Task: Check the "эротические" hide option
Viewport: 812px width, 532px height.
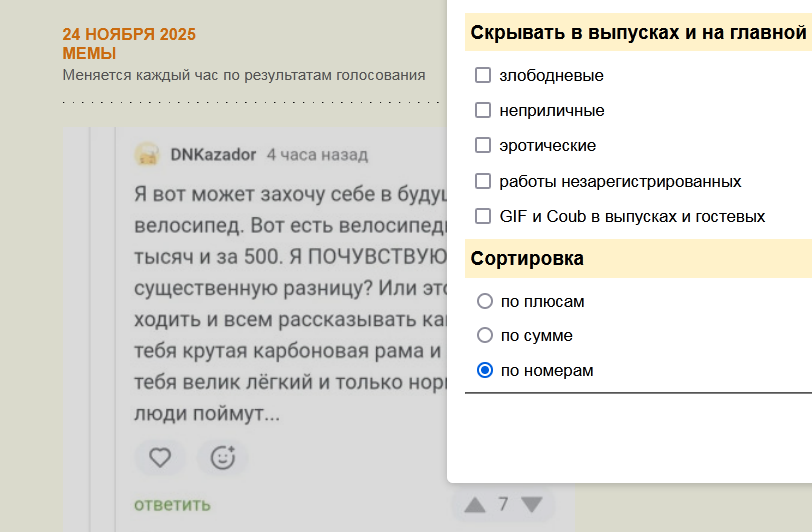Action: [x=483, y=145]
